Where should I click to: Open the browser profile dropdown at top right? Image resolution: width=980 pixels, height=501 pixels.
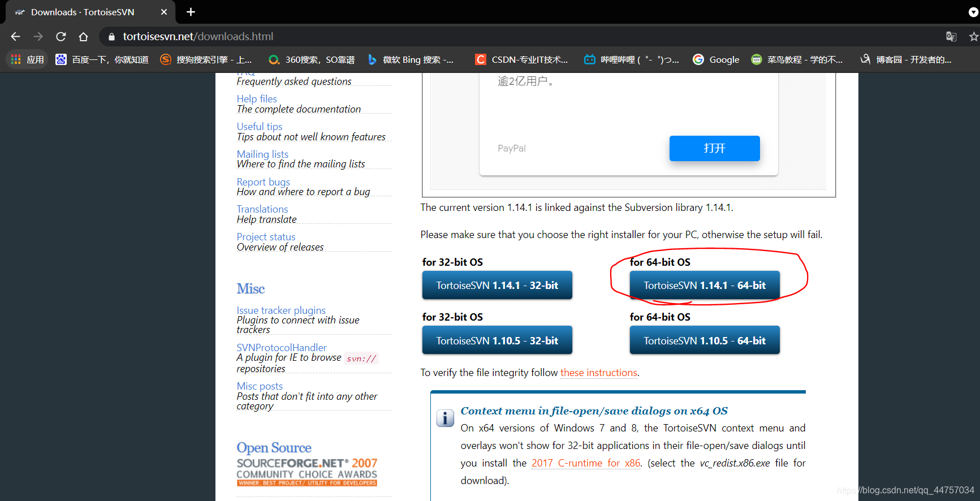973,12
